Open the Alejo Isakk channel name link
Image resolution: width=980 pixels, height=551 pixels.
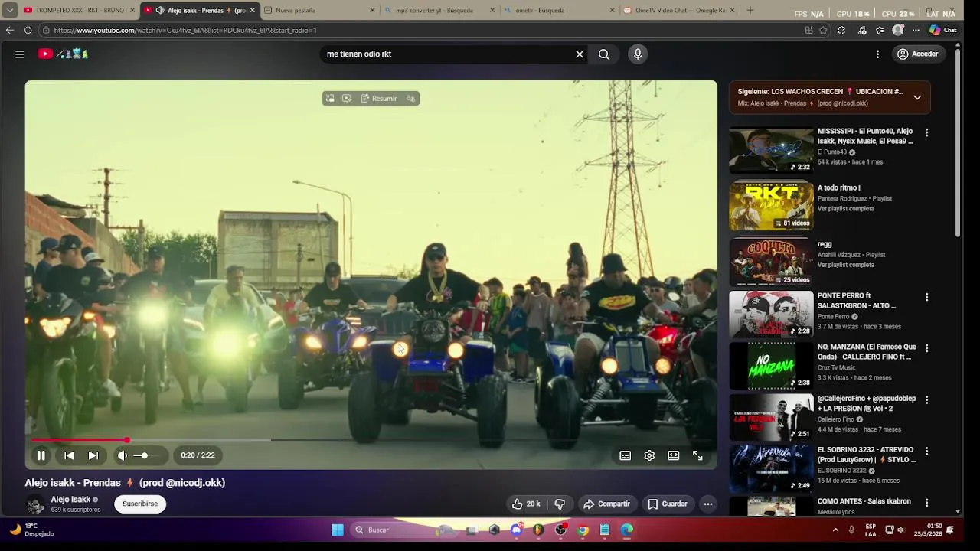(x=70, y=499)
